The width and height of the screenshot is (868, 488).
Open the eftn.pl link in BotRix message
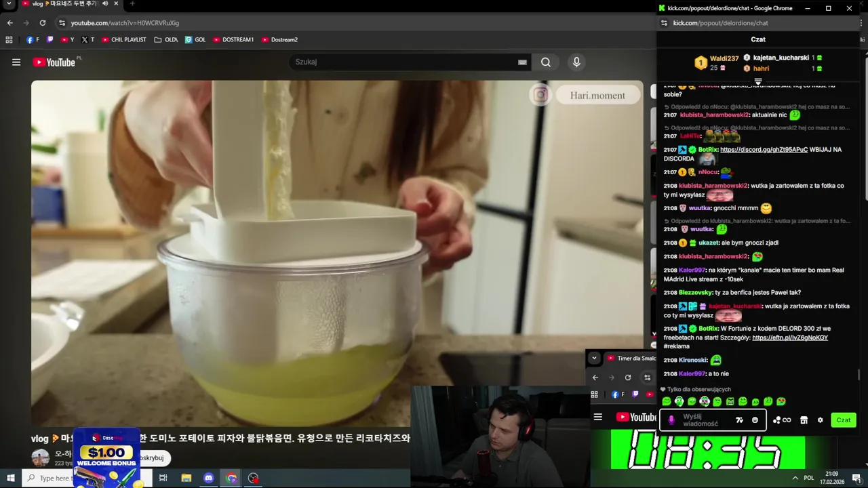(x=790, y=338)
